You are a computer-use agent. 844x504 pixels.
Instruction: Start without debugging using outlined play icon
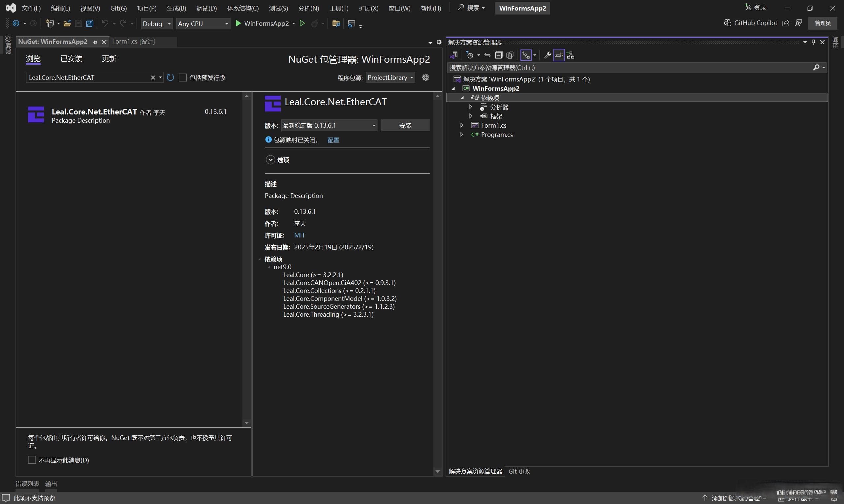click(x=302, y=23)
